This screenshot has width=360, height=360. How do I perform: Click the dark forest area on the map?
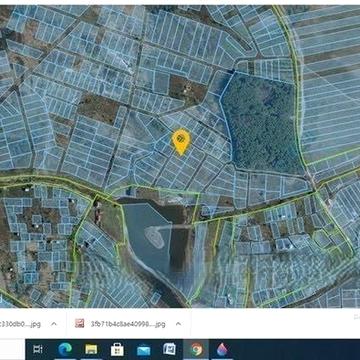262,123
